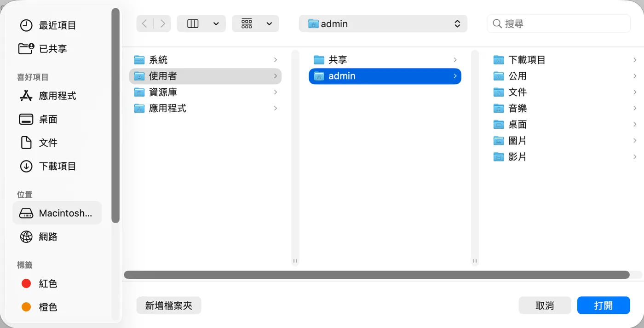Open view mode dropdown arrow
Screen dimensions: 644x328
(x=216, y=24)
